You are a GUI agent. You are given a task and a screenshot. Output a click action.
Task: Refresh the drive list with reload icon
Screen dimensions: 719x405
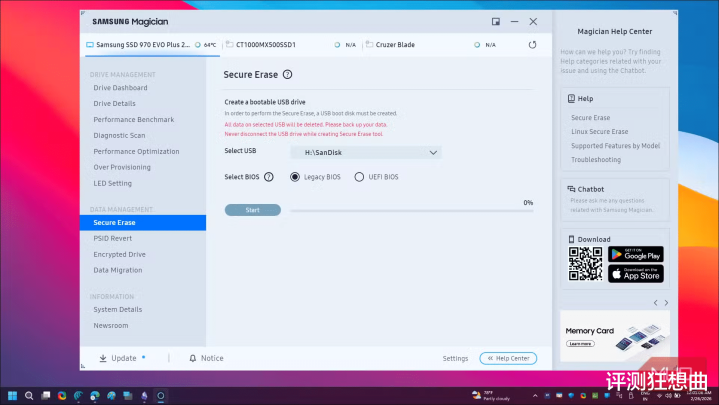click(x=532, y=45)
